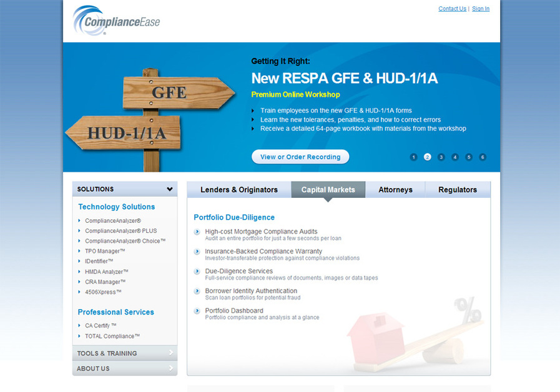This screenshot has width=560, height=392.
Task: Open ComplianceAnalyzer® PLUS link
Action: 120,231
